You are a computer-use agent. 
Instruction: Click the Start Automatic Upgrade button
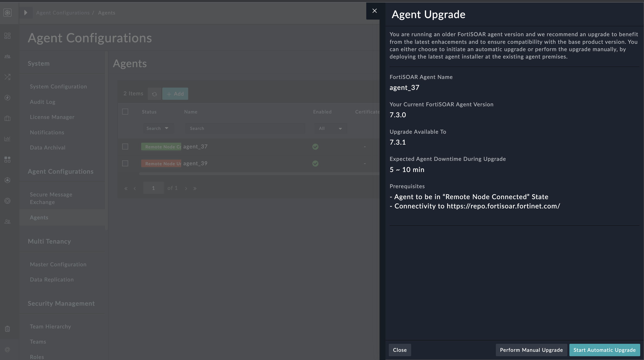605,350
